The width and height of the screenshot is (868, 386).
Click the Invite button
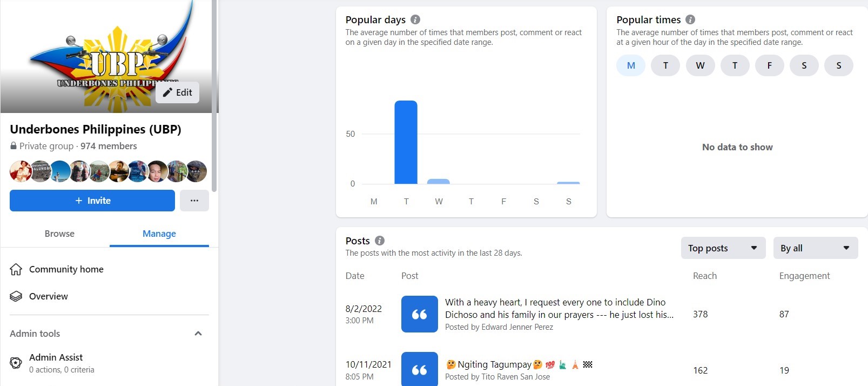(92, 201)
